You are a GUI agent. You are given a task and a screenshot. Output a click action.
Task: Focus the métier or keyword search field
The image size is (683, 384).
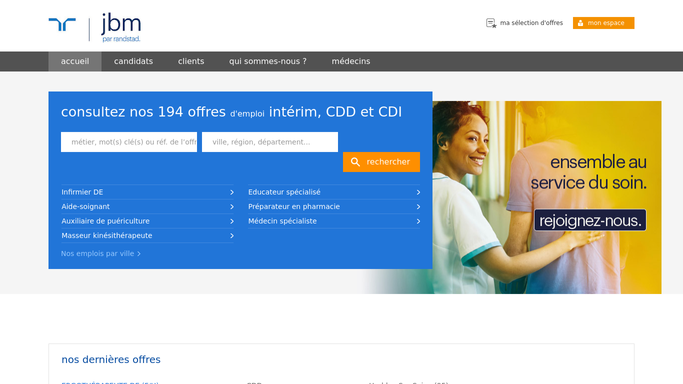129,142
